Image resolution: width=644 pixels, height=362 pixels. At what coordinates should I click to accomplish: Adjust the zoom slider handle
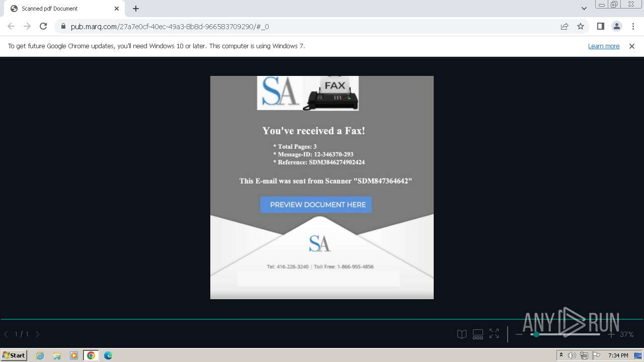536,334
